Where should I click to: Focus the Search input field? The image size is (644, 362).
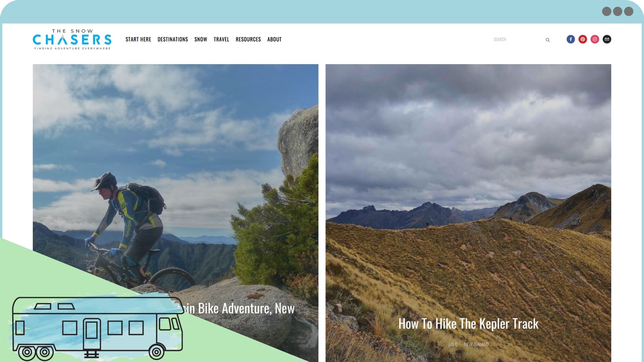click(517, 40)
